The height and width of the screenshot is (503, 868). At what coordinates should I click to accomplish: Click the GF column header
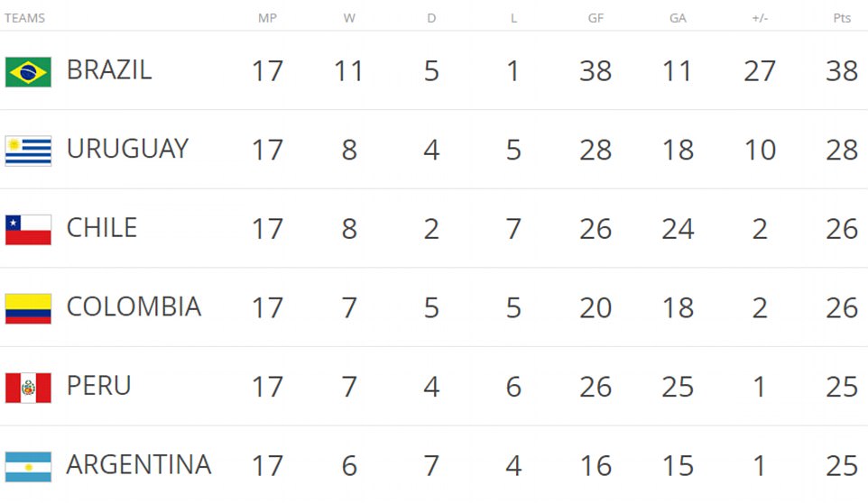(x=596, y=18)
